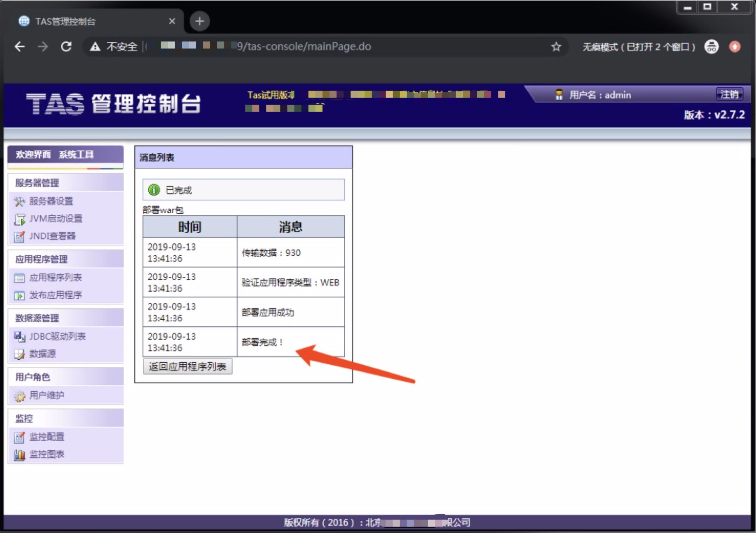Reload the page with the refresh button
This screenshot has height=533, width=756.
coord(66,47)
